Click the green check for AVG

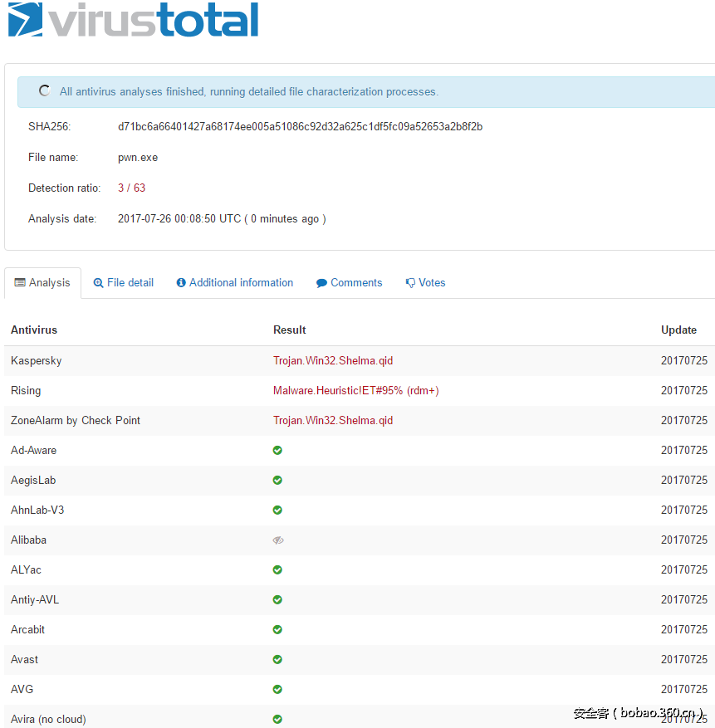tap(277, 690)
